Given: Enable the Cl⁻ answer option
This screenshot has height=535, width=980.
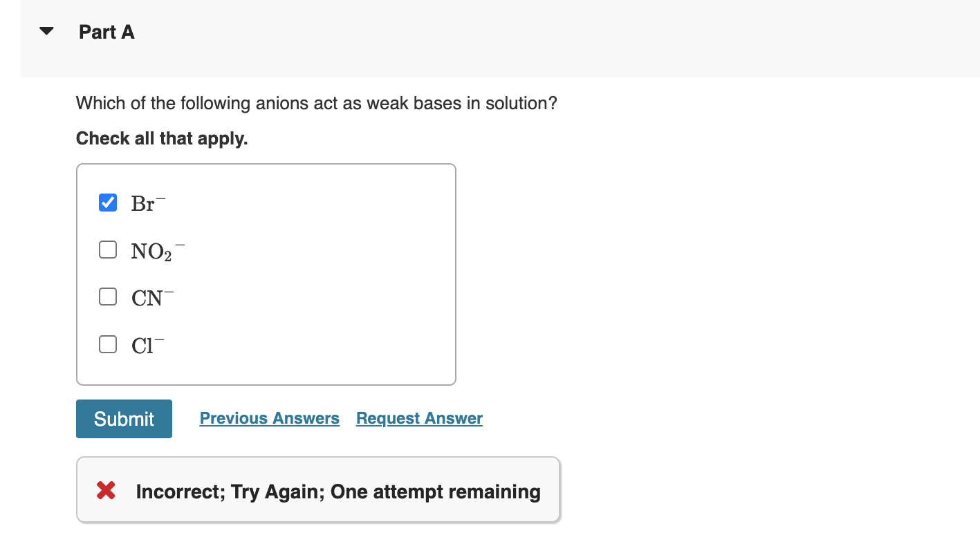Looking at the screenshot, I should coord(107,343).
